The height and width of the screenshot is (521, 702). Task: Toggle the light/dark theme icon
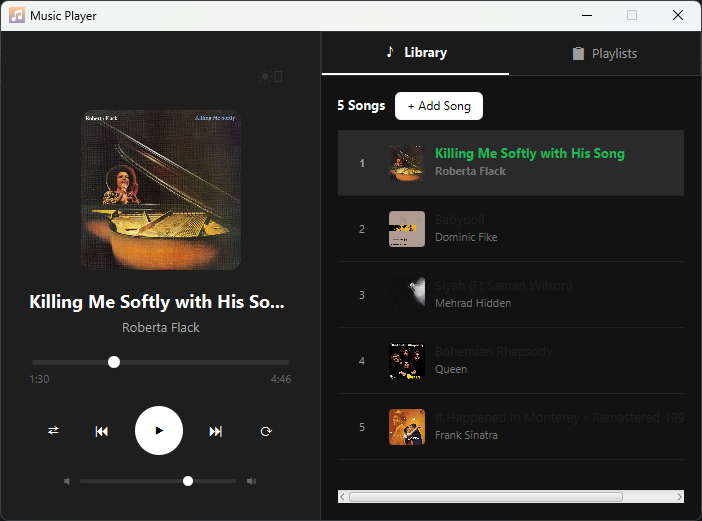coord(270,77)
